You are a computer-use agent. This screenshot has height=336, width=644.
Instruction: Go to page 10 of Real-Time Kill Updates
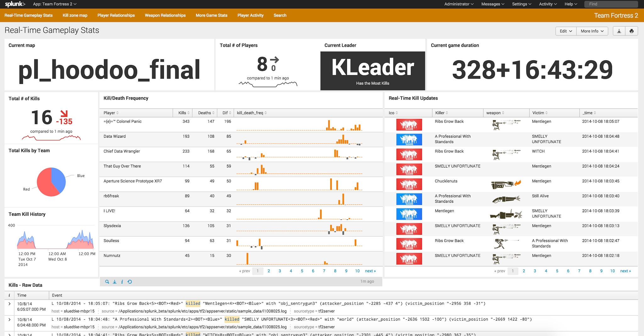[x=612, y=271]
